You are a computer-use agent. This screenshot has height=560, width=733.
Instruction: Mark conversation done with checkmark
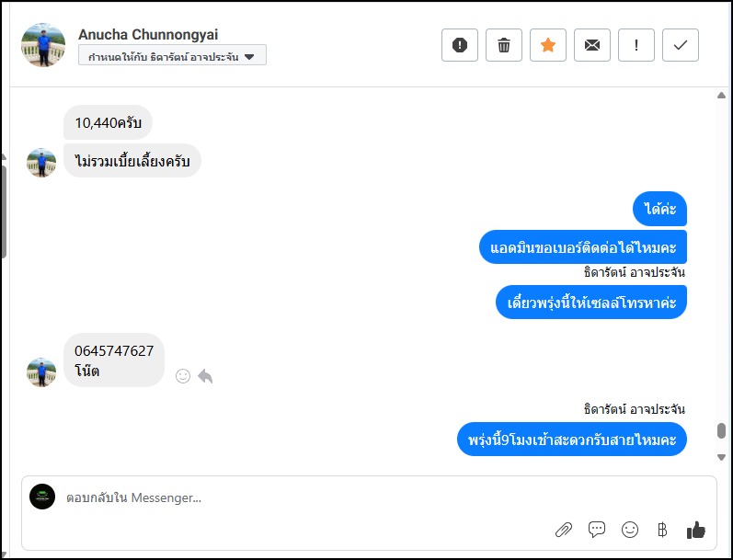coord(681,45)
